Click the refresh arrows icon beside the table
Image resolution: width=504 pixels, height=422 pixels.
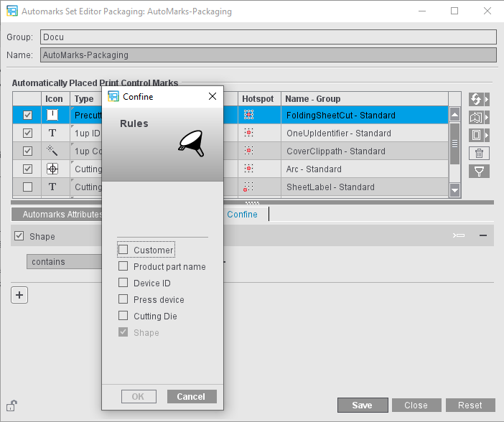point(476,99)
